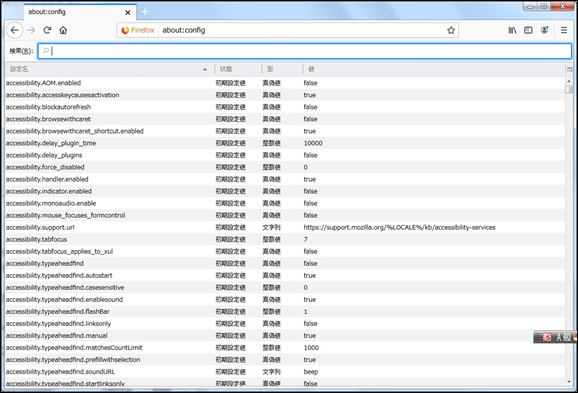This screenshot has height=393, width=578.
Task: Click the forward navigation arrow
Action: (31, 30)
